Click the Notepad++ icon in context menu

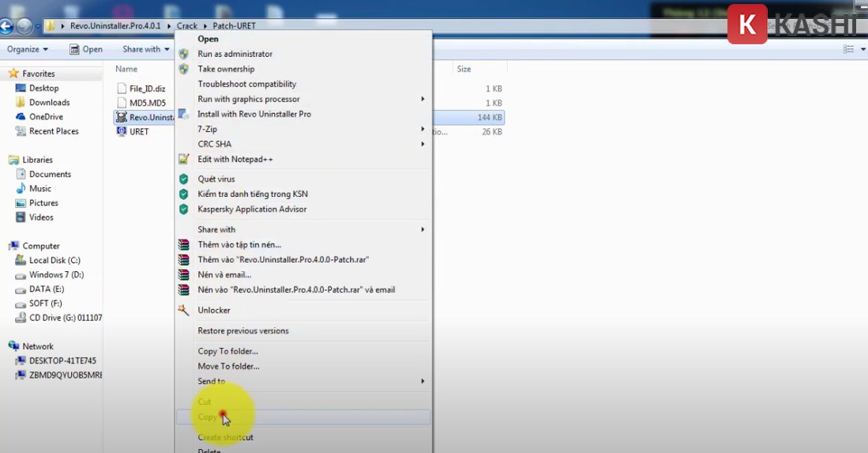coord(184,159)
